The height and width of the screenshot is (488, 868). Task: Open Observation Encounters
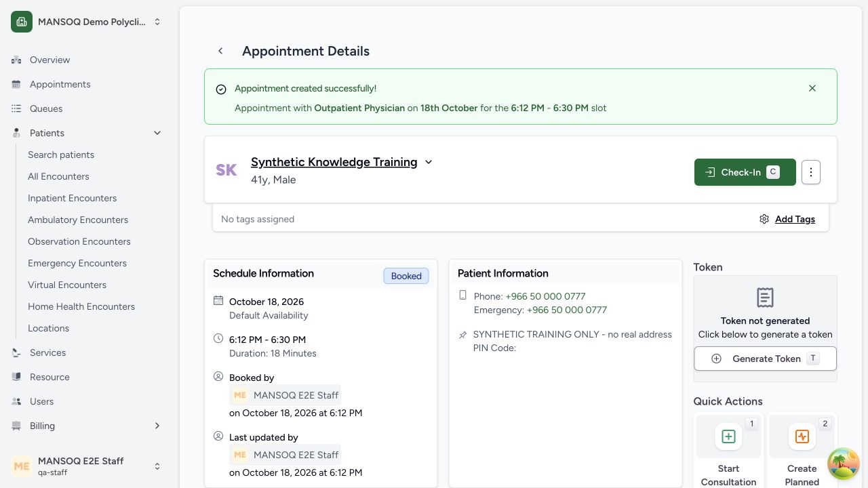click(x=79, y=241)
